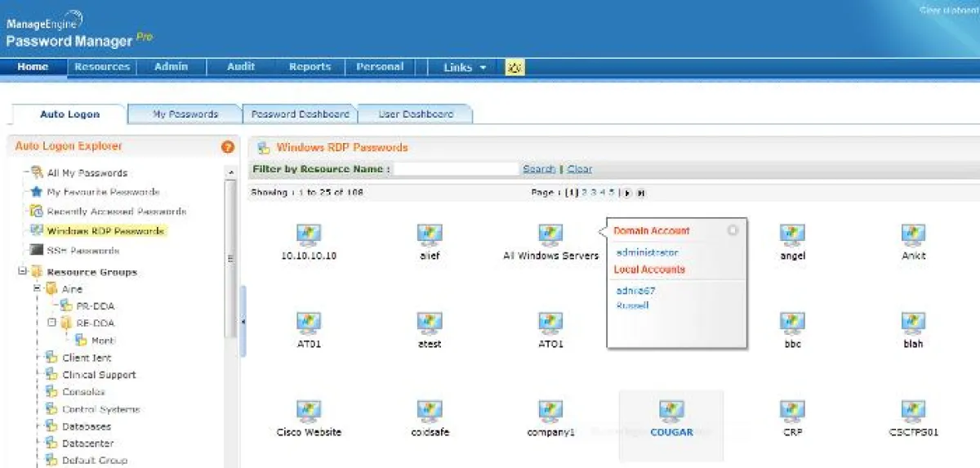Open the CSCFPS01 computer icon

(913, 412)
